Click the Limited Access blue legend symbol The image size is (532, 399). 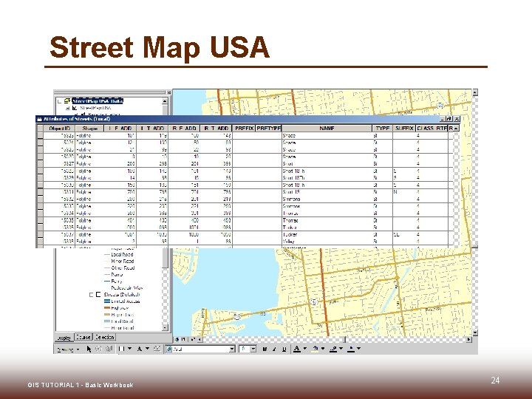[106, 301]
